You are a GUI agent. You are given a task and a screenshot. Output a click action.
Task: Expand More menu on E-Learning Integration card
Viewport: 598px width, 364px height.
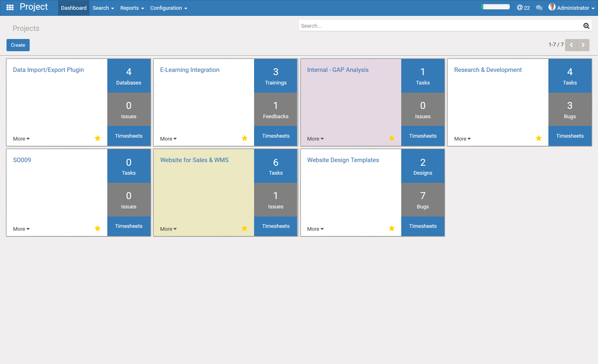[168, 139]
